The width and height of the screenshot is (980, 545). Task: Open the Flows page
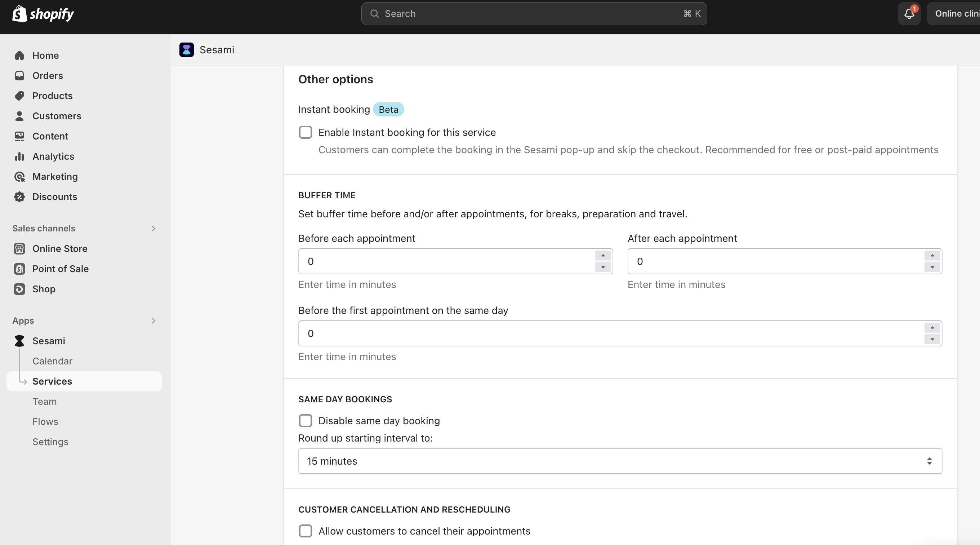(x=45, y=421)
